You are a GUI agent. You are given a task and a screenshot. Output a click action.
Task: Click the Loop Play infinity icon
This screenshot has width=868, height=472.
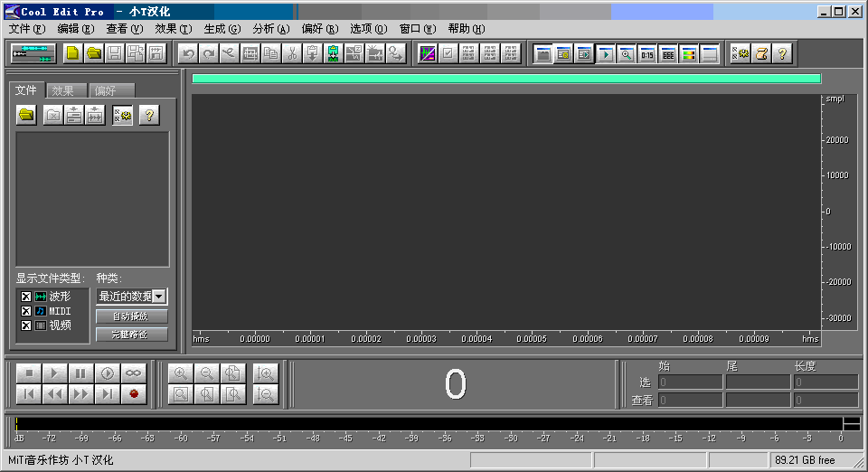point(134,373)
